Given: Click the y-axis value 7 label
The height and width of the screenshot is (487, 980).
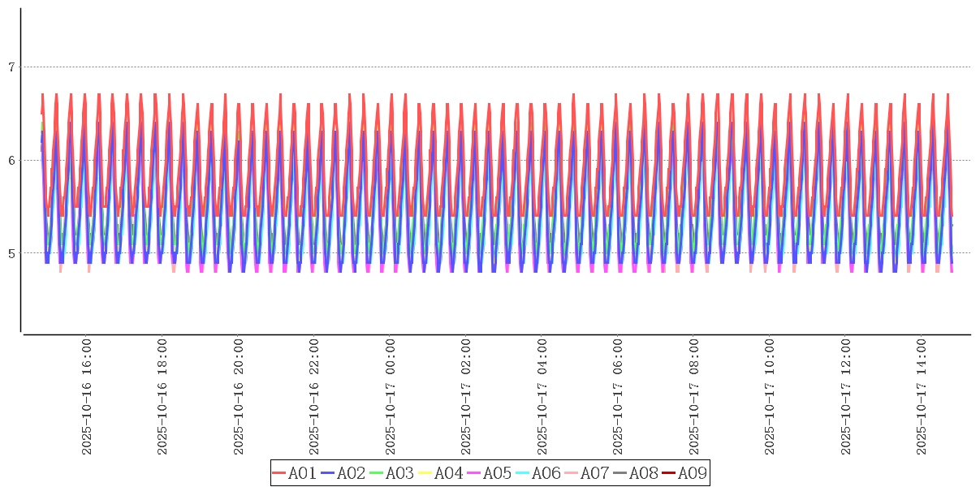Looking at the screenshot, I should 11,67.
